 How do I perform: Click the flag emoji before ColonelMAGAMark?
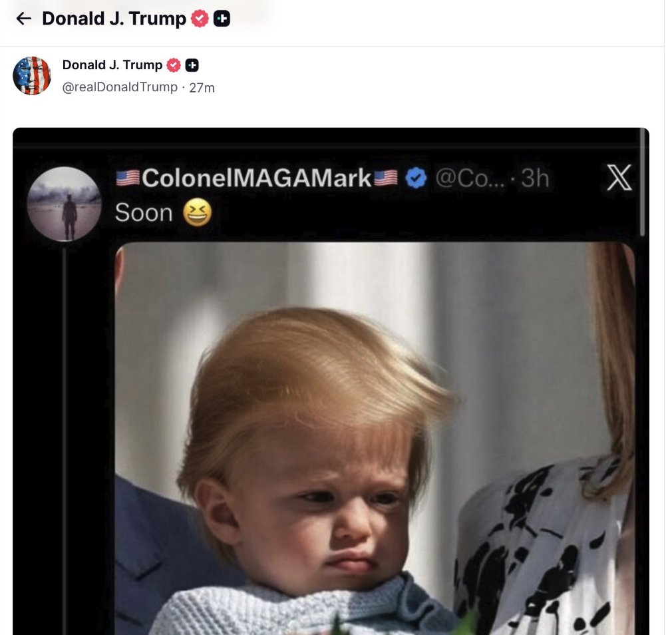point(128,178)
